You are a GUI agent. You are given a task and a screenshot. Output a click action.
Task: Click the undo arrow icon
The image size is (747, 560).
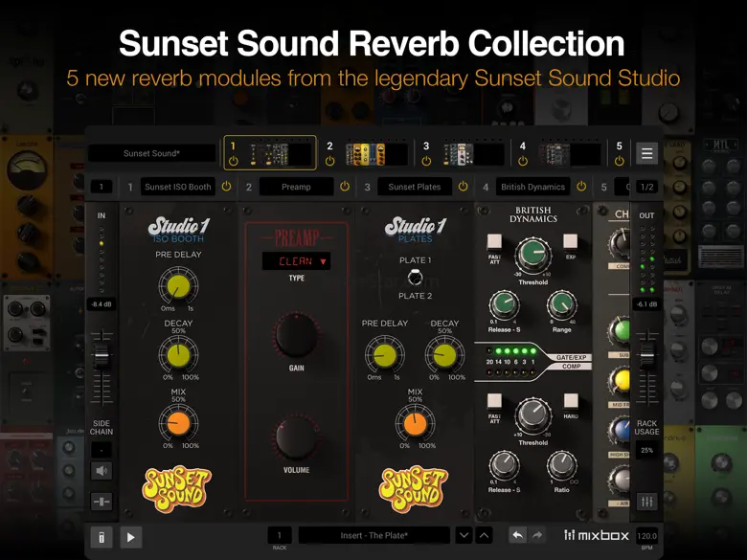[517, 535]
